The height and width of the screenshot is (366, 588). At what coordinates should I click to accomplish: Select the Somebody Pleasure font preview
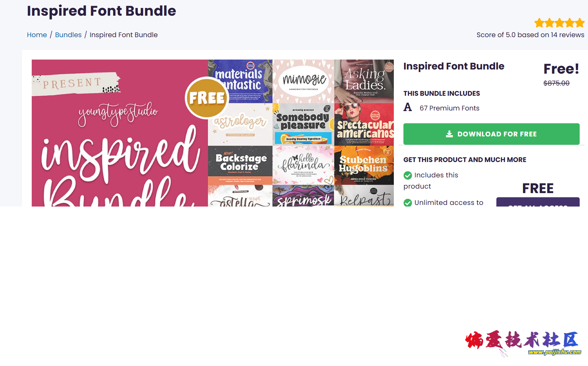coord(303,124)
